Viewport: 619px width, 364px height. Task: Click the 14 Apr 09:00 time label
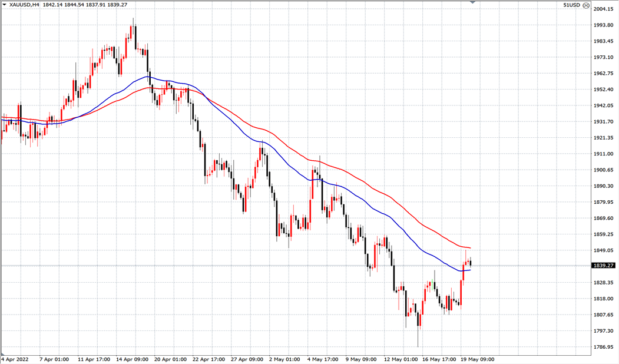click(131, 359)
